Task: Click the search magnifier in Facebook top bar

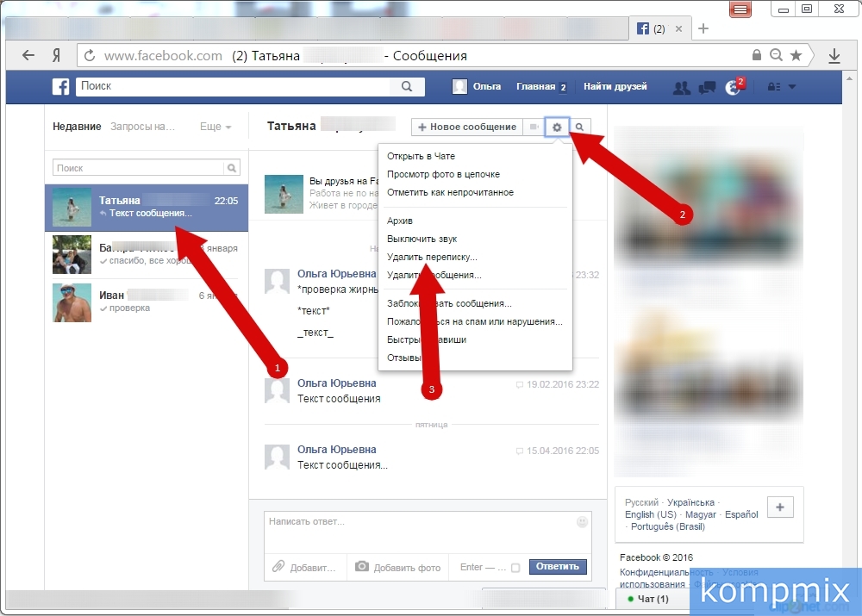Action: (x=406, y=86)
